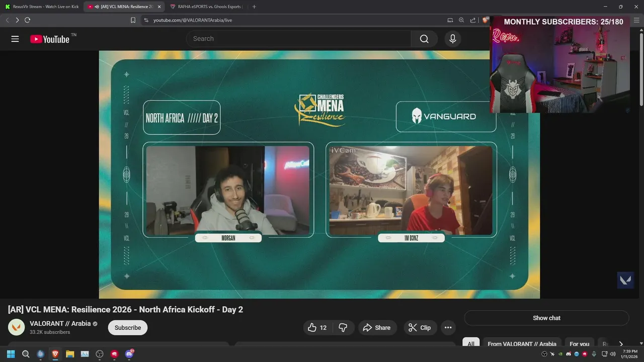Viewport: 644px width, 362px height.
Task: Share the VCL MENA video
Action: pos(377,328)
